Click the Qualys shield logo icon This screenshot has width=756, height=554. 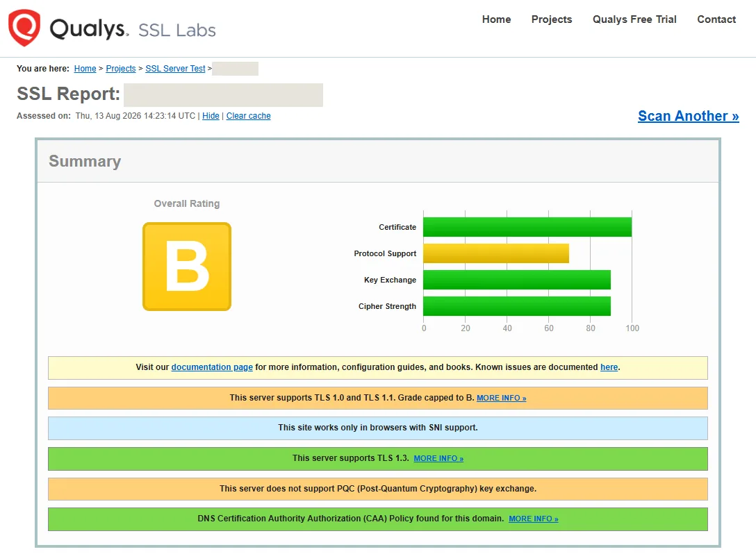point(24,28)
